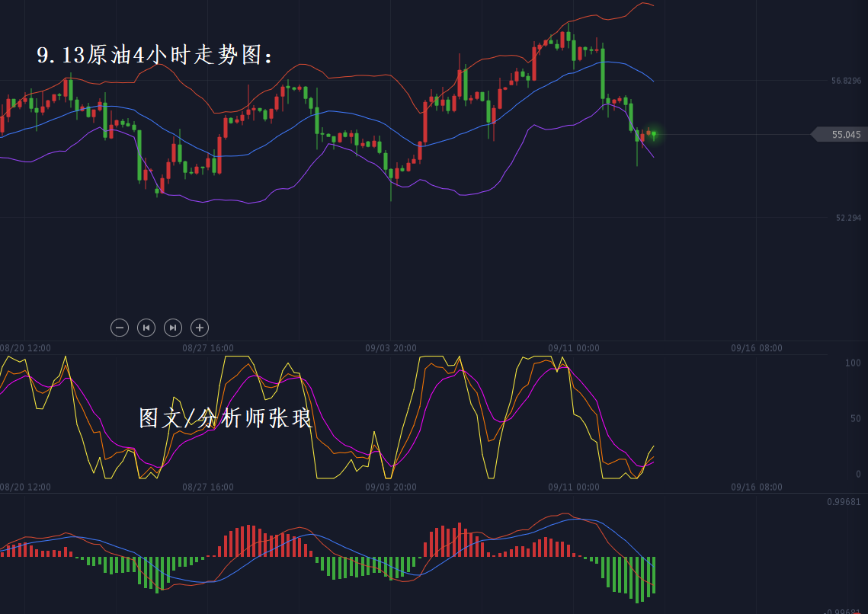Click the 100 level on oscillator scale
This screenshot has width=868, height=614.
(853, 363)
